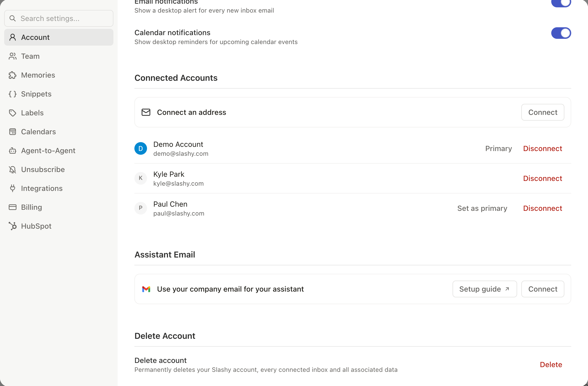Click the Delete Account section heading
Screen dimensions: 588x386
[165, 336]
